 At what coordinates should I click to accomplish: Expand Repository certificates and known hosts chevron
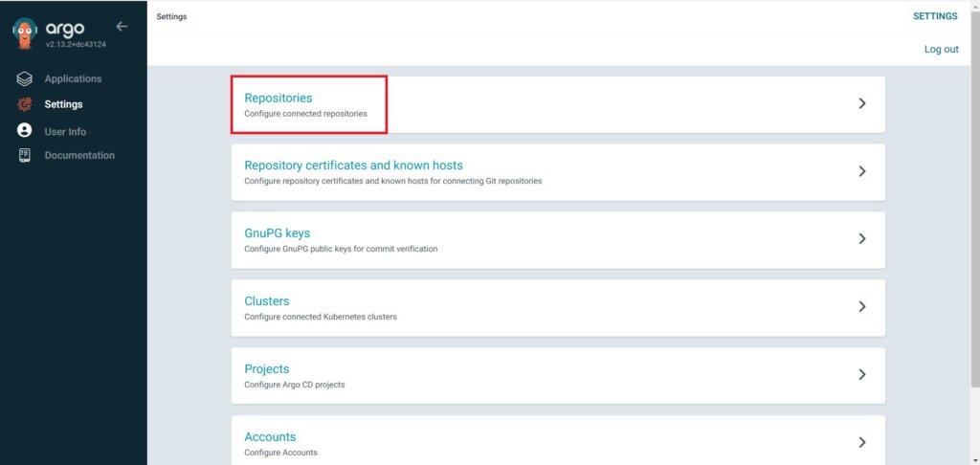point(862,170)
